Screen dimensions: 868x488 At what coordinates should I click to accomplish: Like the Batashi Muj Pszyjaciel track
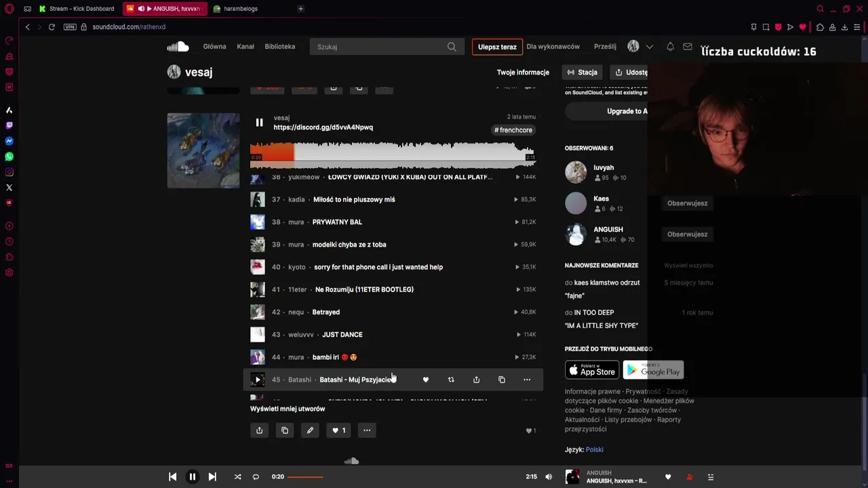pyautogui.click(x=426, y=380)
